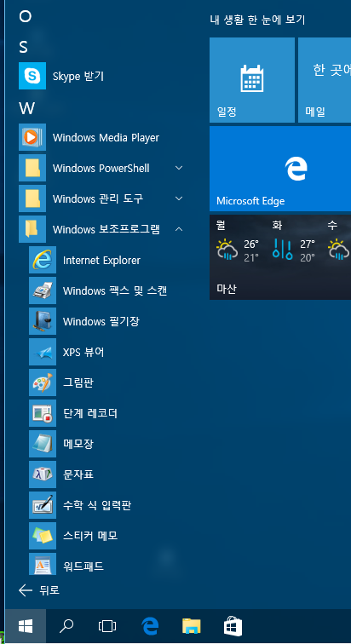351x644 pixels.
Task: Click the Windows 보조프로그램 label
Action: [106, 229]
